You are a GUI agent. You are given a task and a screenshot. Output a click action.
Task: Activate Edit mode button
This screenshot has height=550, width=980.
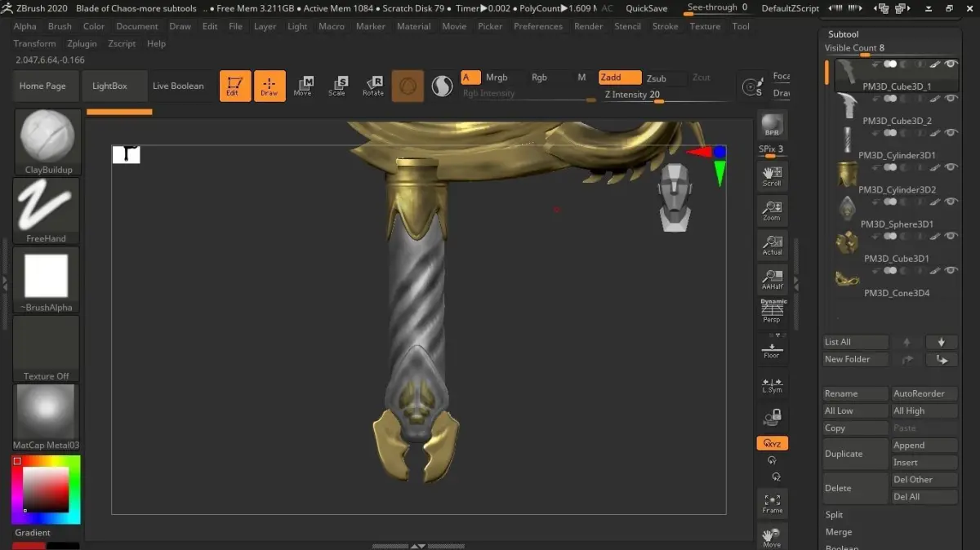click(234, 86)
